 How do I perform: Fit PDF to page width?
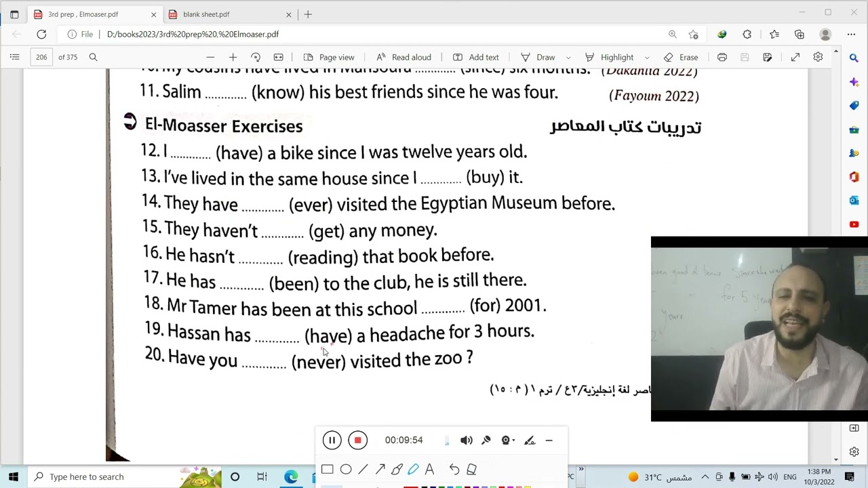click(x=278, y=58)
